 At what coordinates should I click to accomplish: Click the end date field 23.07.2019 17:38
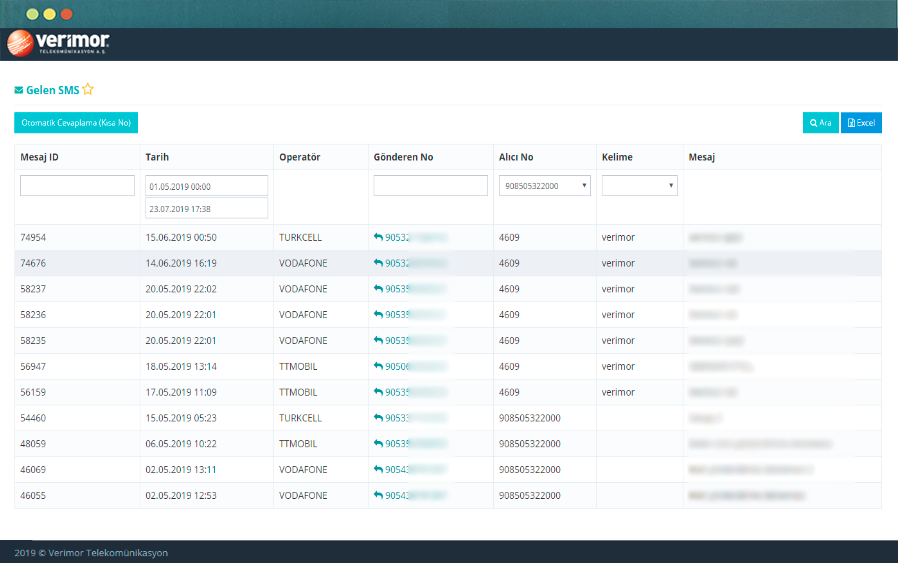(x=206, y=208)
